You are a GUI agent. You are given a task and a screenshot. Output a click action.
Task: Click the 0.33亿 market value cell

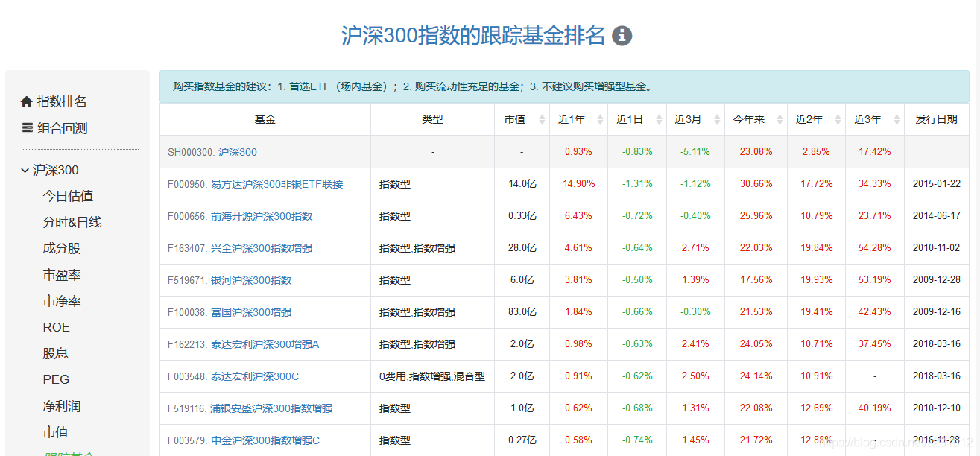[x=522, y=216]
